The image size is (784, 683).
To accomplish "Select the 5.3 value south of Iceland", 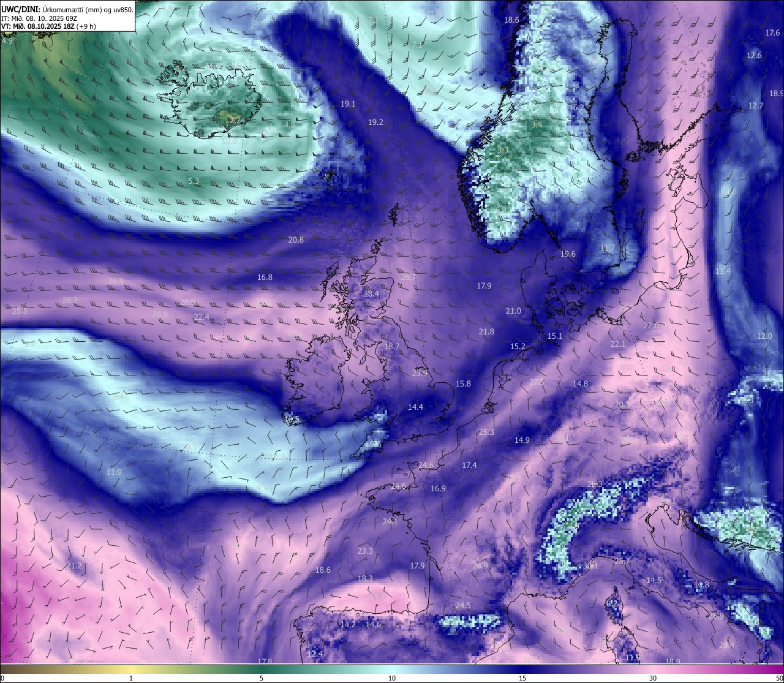I will (x=194, y=181).
